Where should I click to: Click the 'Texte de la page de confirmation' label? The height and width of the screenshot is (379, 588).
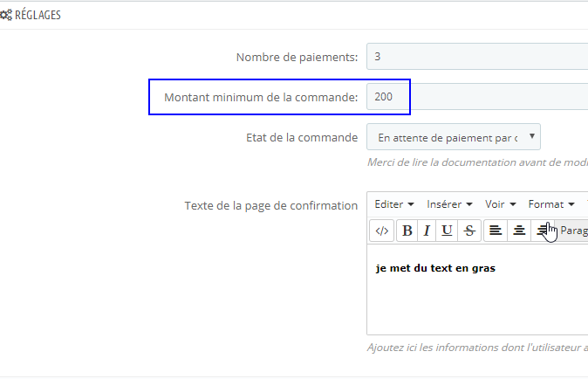271,205
